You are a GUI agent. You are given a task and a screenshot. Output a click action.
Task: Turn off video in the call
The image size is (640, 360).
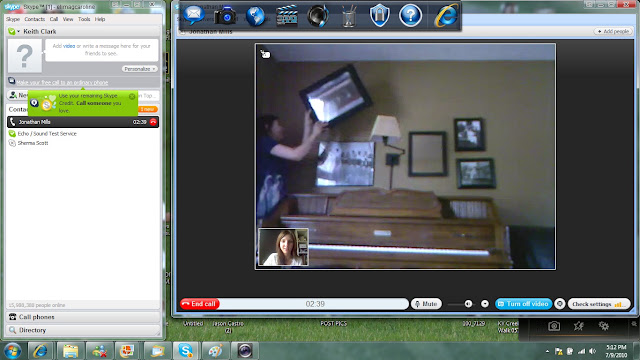(523, 304)
